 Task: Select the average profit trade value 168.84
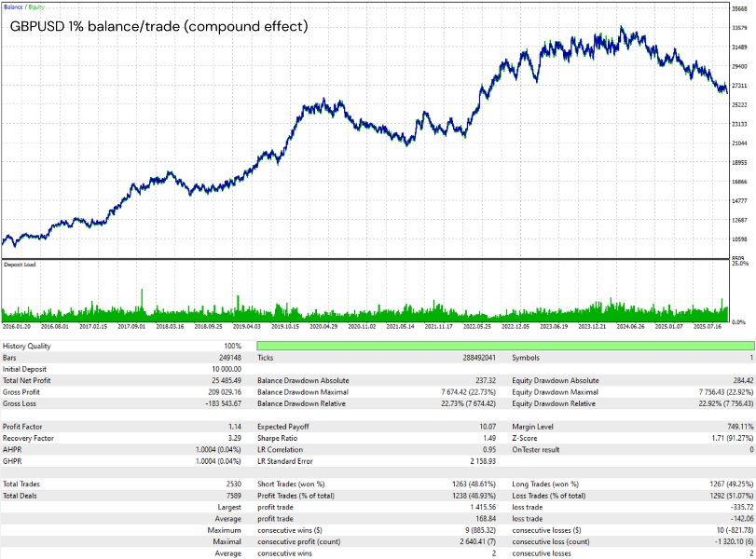click(486, 519)
